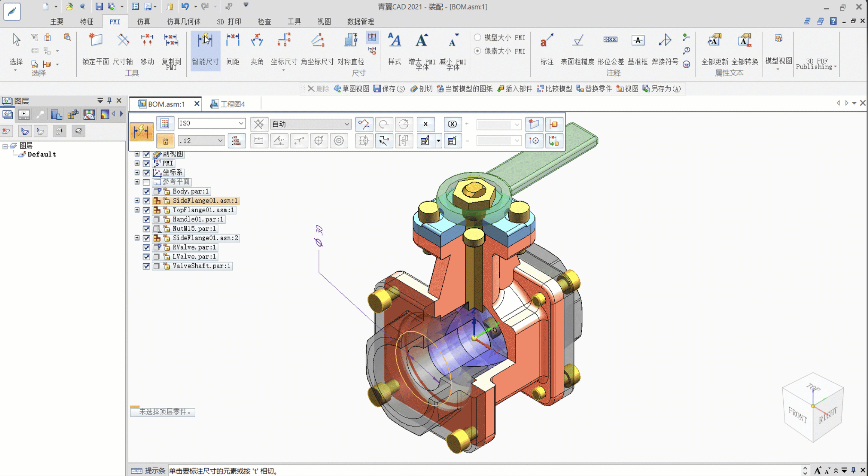The height and width of the screenshot is (476, 868).
Task: Open the 样式 style tool
Action: coord(394,50)
